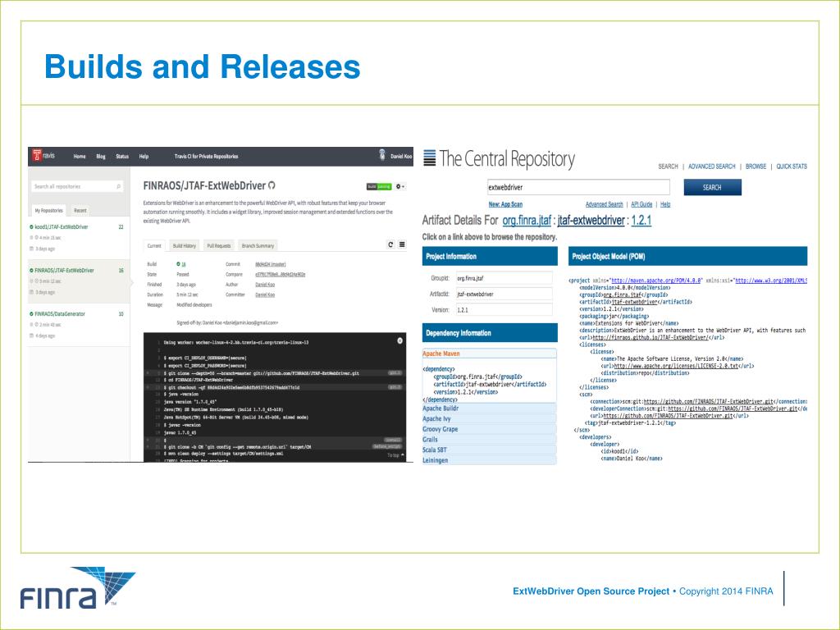840x630 pixels.
Task: Expand the Apache Buildr dependency section
Action: pyautogui.click(x=489, y=409)
